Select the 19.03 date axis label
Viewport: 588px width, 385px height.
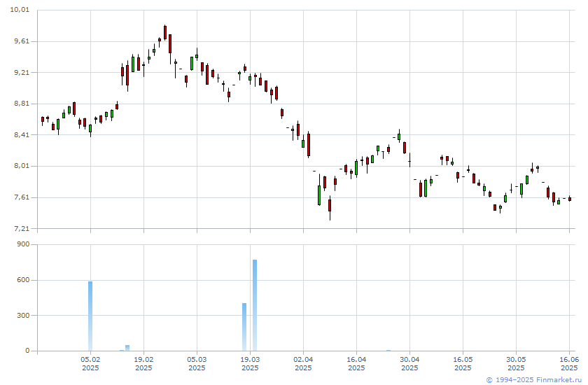point(250,363)
